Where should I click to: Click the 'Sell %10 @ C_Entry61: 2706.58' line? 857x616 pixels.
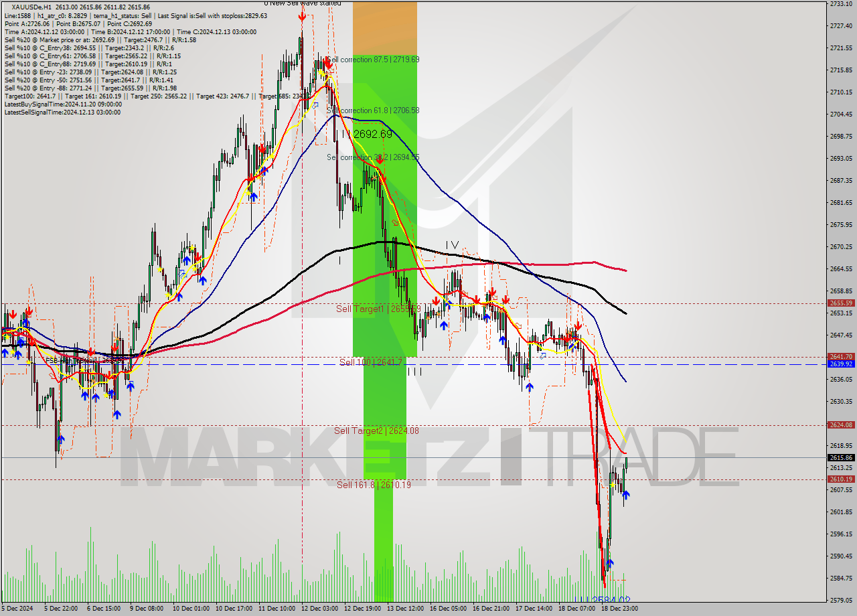[91, 56]
